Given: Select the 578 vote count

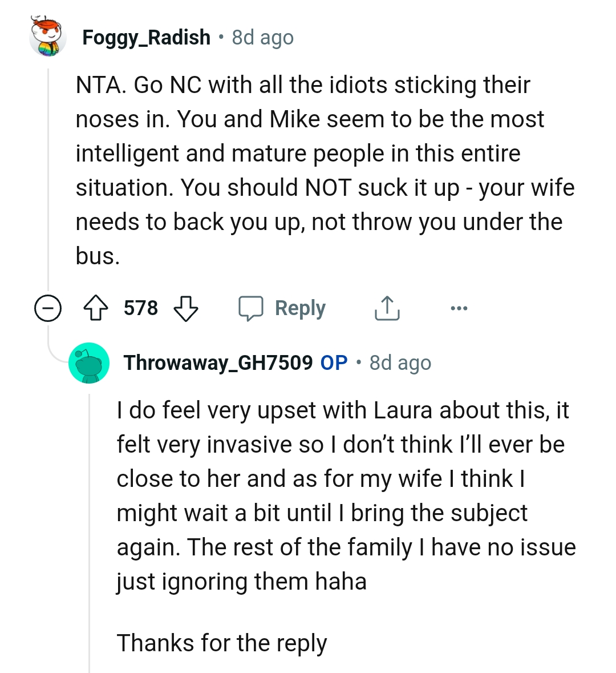Looking at the screenshot, I should point(141,307).
